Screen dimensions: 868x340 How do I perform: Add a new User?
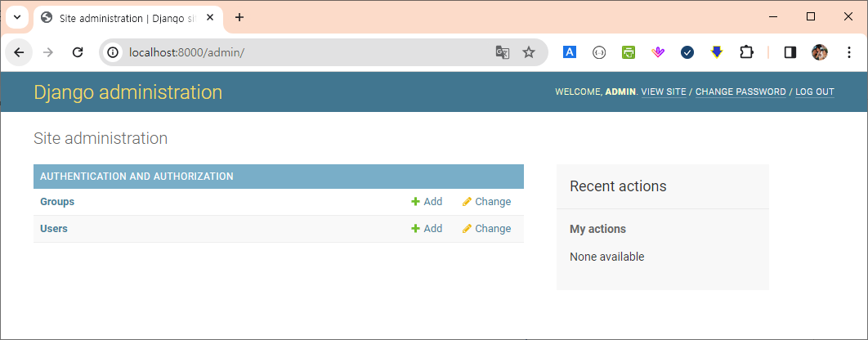coord(427,229)
